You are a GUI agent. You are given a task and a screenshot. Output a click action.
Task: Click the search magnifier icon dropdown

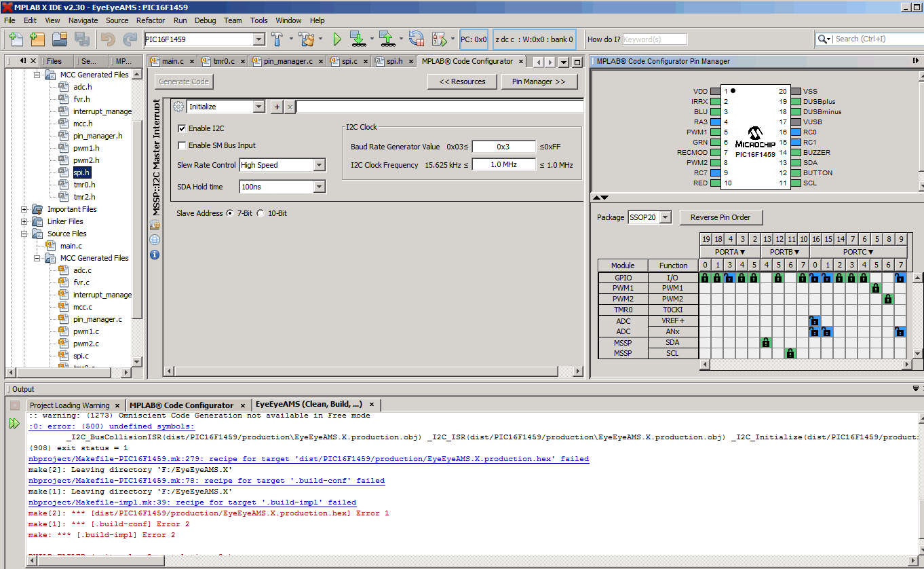coord(826,39)
